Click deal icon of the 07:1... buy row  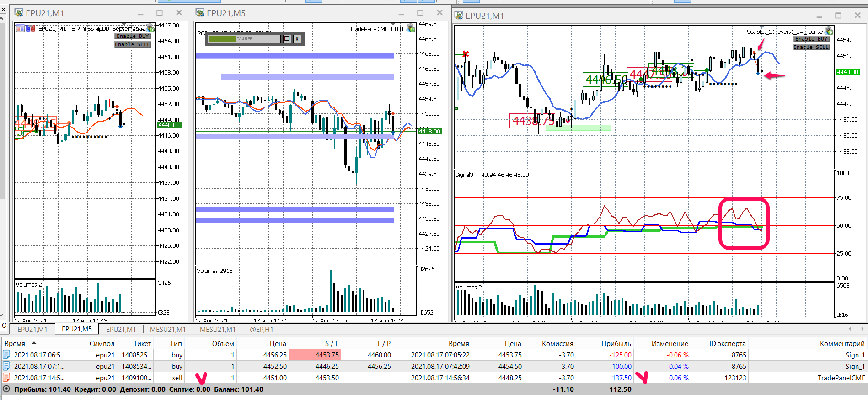click(x=6, y=366)
